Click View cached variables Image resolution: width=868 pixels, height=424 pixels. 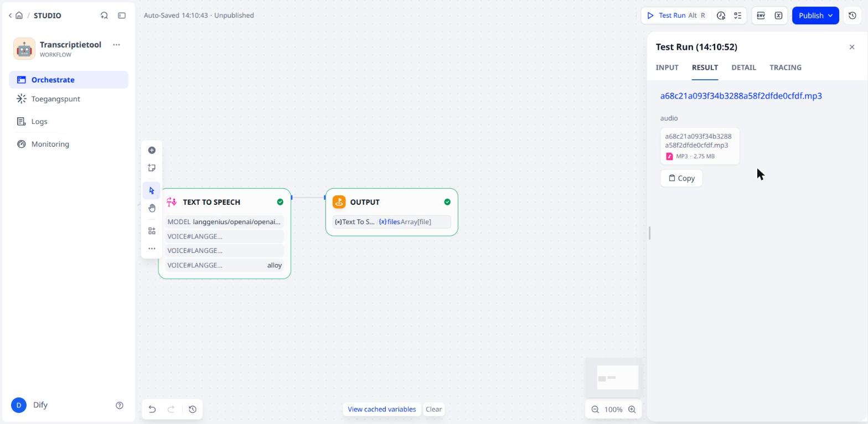tap(382, 410)
